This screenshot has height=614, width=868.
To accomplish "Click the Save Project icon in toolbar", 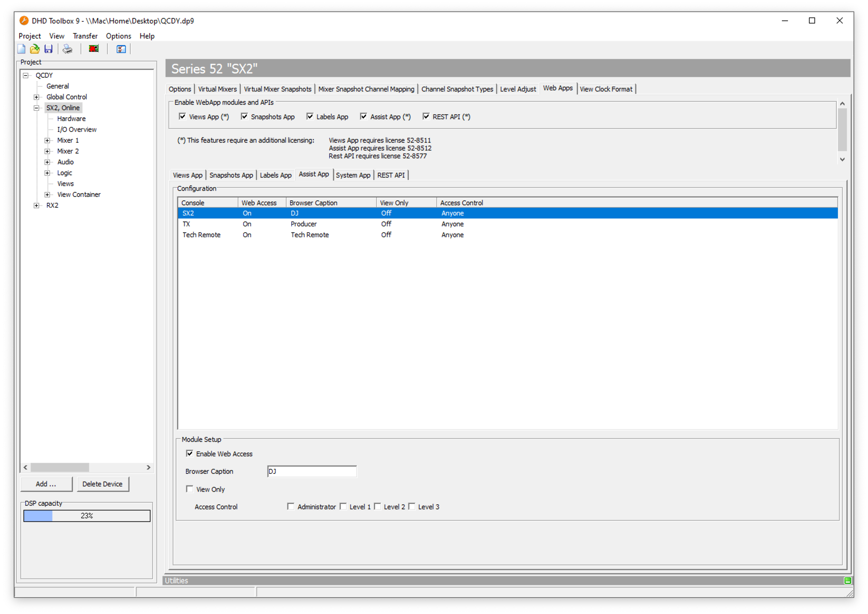I will click(48, 49).
